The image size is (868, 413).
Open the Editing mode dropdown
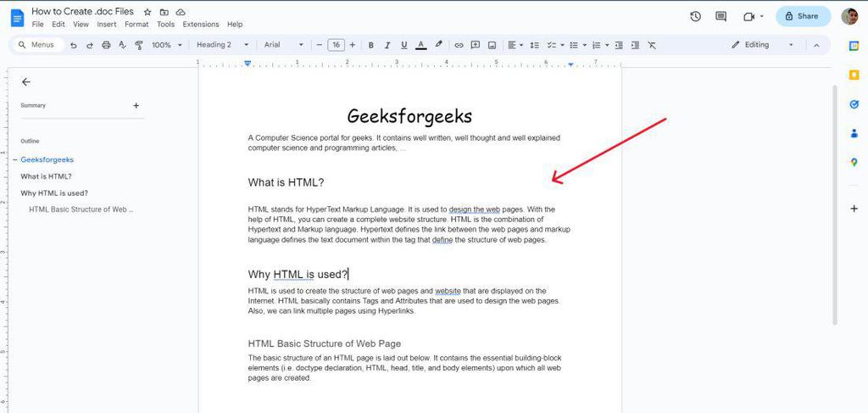click(762, 46)
